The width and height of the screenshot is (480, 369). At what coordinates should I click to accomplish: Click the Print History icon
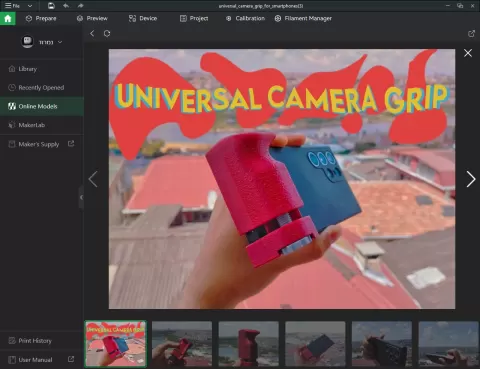coord(12,341)
